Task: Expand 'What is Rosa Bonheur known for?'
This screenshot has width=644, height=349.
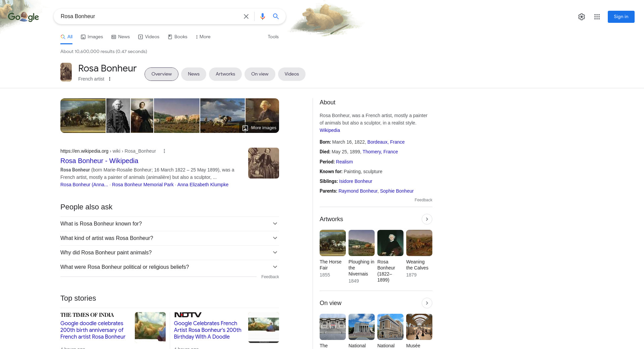Action: pos(169,224)
